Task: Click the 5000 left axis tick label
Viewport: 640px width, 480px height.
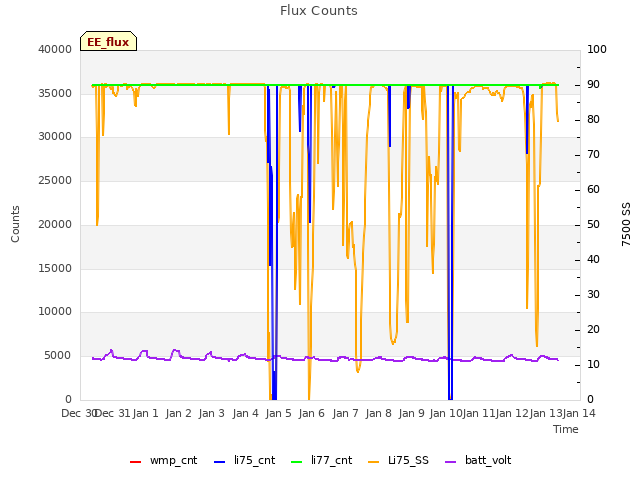Action: 58,356
